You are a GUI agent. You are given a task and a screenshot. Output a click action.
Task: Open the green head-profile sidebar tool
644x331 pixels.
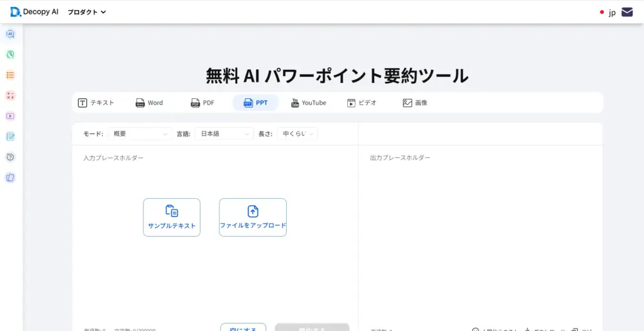tap(10, 55)
